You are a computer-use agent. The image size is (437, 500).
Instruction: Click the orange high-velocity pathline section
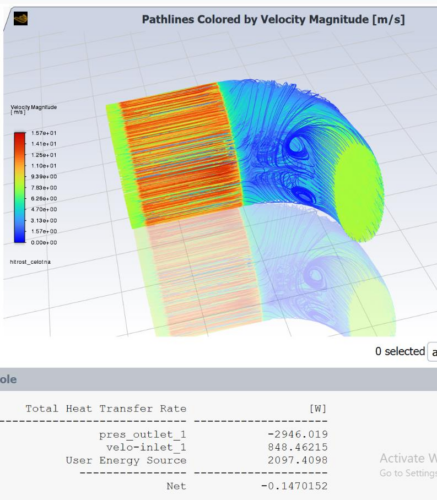coord(180,153)
